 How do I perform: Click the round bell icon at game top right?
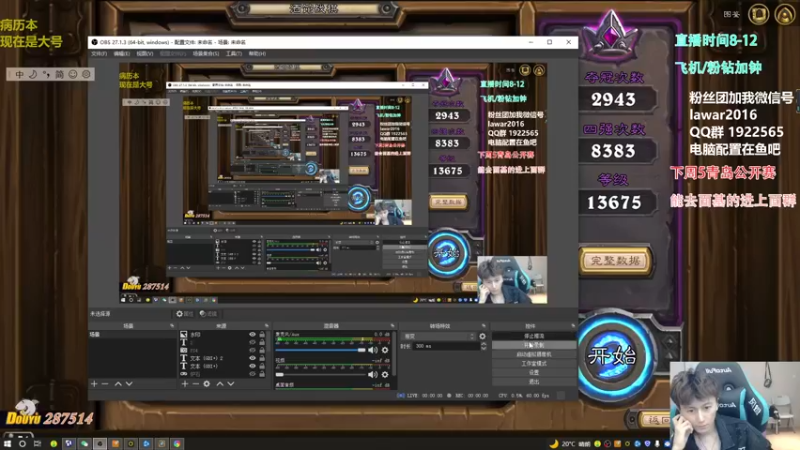tap(784, 14)
